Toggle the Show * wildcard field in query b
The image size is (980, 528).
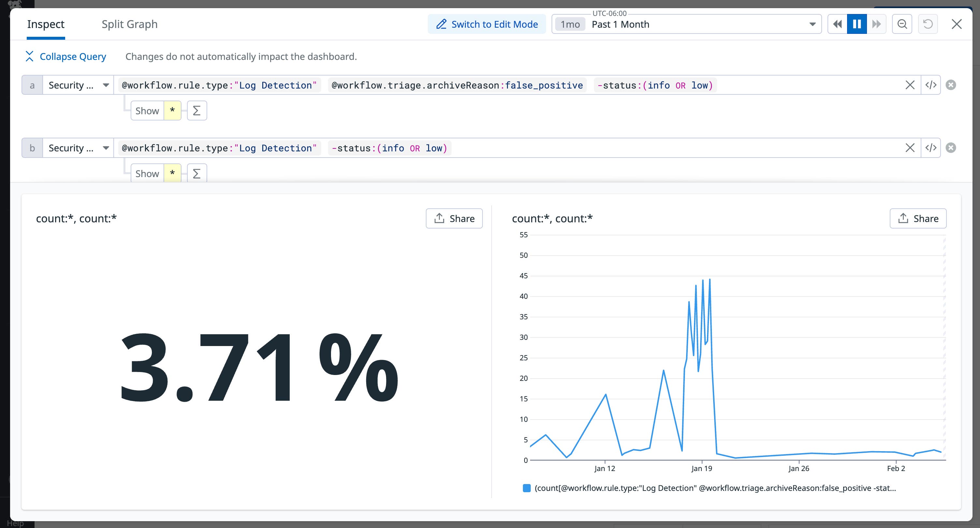point(172,173)
